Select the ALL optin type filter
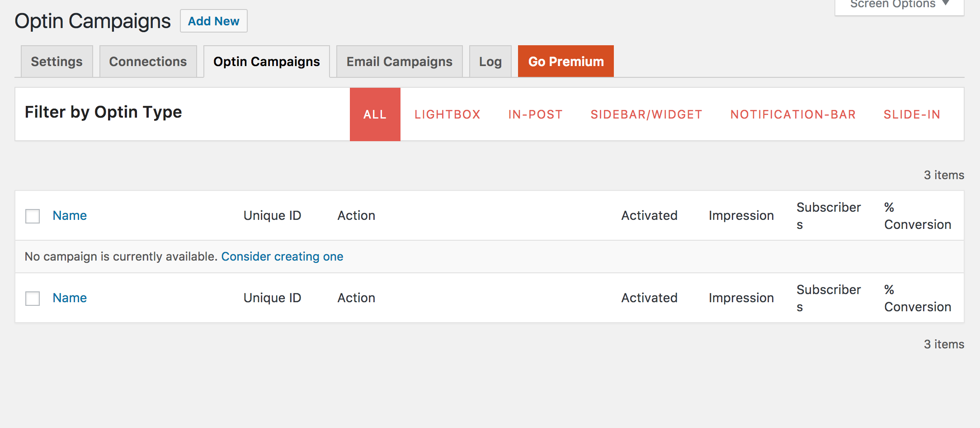Image resolution: width=980 pixels, height=428 pixels. tap(375, 114)
